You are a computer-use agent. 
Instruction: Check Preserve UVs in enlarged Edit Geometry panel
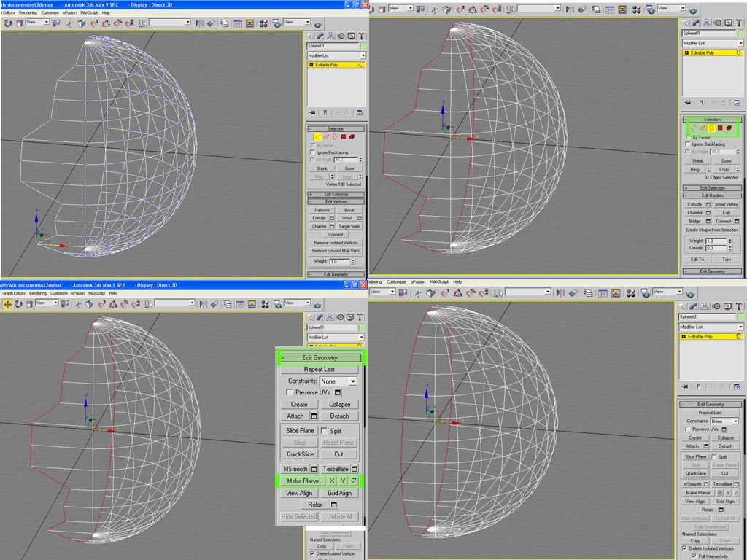(x=289, y=392)
